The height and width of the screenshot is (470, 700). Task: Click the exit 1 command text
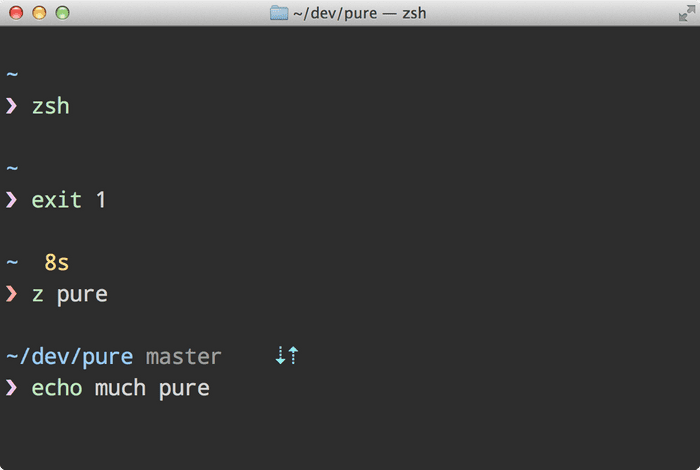[68, 200]
